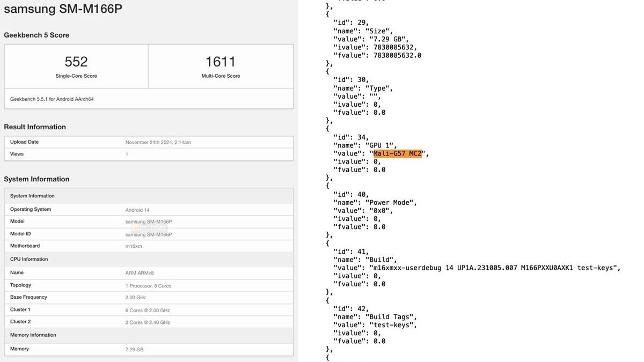Click the 1611 multi-core score
644x362 pixels.
221,62
